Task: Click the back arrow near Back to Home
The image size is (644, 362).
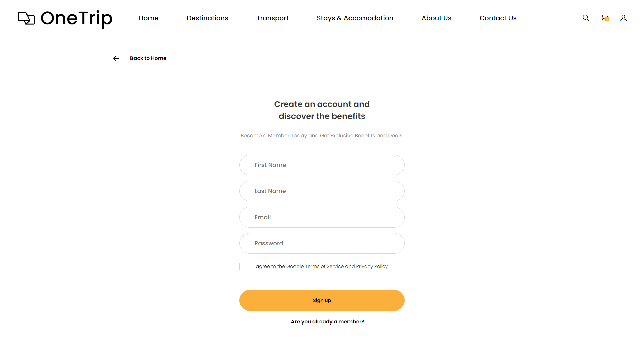Action: pos(116,58)
